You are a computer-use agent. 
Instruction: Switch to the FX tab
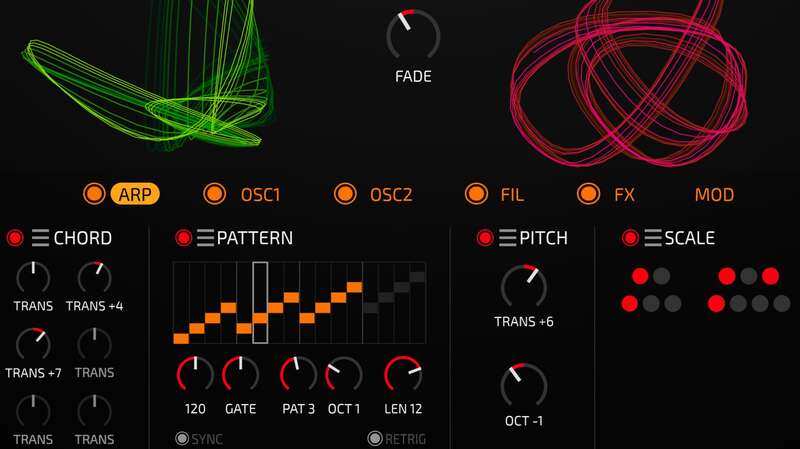[x=624, y=195]
